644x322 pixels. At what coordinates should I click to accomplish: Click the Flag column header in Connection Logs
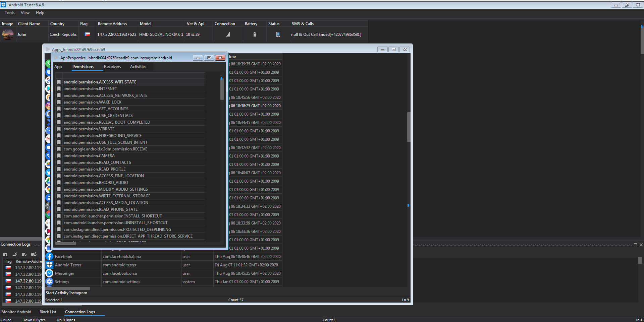[8, 261]
